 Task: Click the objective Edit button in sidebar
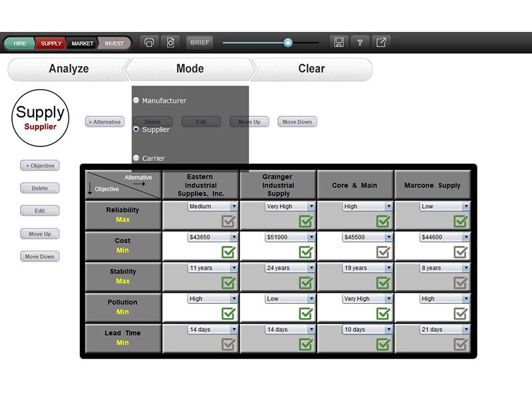(40, 211)
